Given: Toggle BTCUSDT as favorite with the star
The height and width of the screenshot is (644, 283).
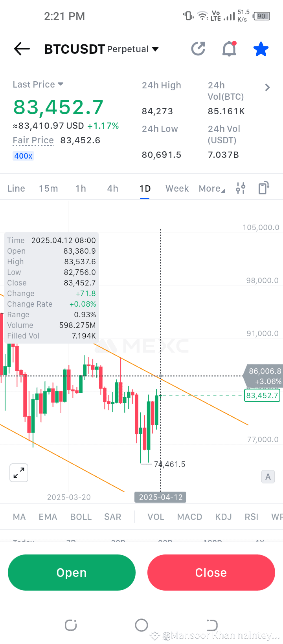Looking at the screenshot, I should 261,49.
